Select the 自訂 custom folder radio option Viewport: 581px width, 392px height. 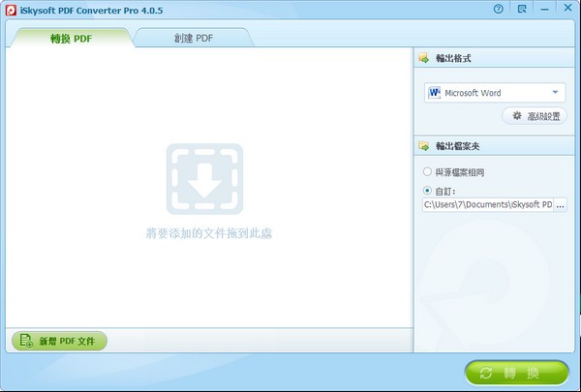(x=427, y=191)
